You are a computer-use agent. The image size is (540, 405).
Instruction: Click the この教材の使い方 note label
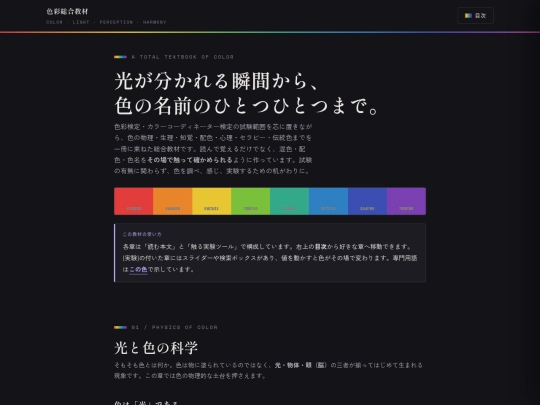[x=142, y=234]
